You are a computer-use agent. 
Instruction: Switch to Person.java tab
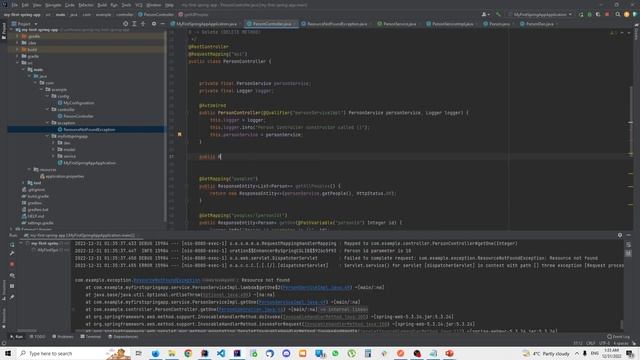(499, 24)
